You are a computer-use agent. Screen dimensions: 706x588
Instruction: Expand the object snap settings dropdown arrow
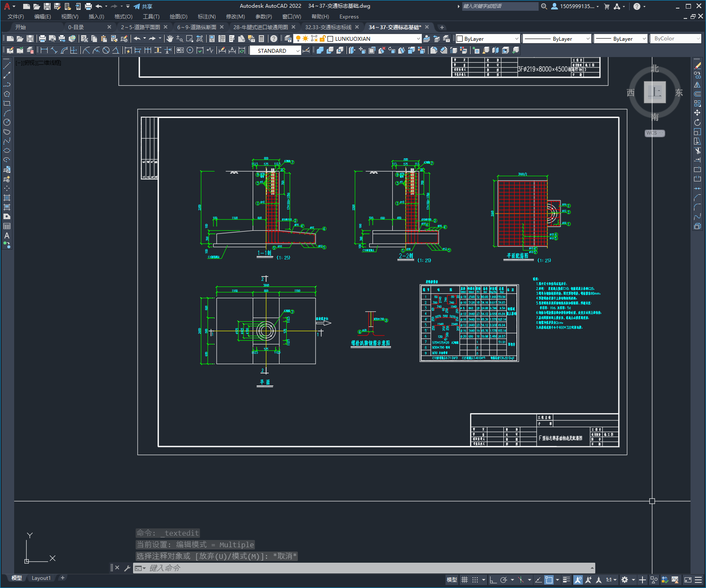pyautogui.click(x=558, y=580)
